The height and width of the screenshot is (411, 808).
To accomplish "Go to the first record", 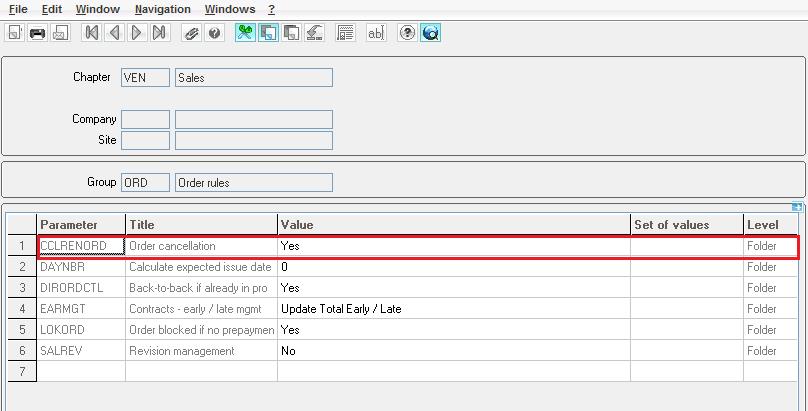I will tap(92, 33).
